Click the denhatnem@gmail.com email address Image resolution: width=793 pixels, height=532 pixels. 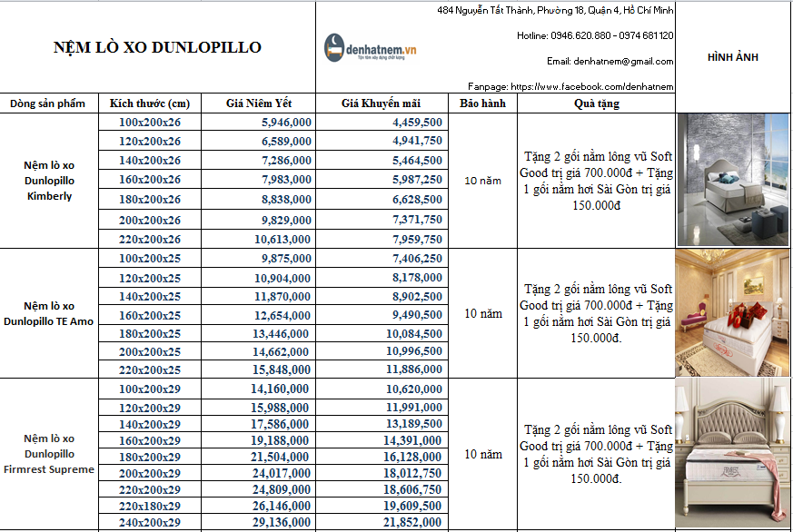pyautogui.click(x=623, y=61)
